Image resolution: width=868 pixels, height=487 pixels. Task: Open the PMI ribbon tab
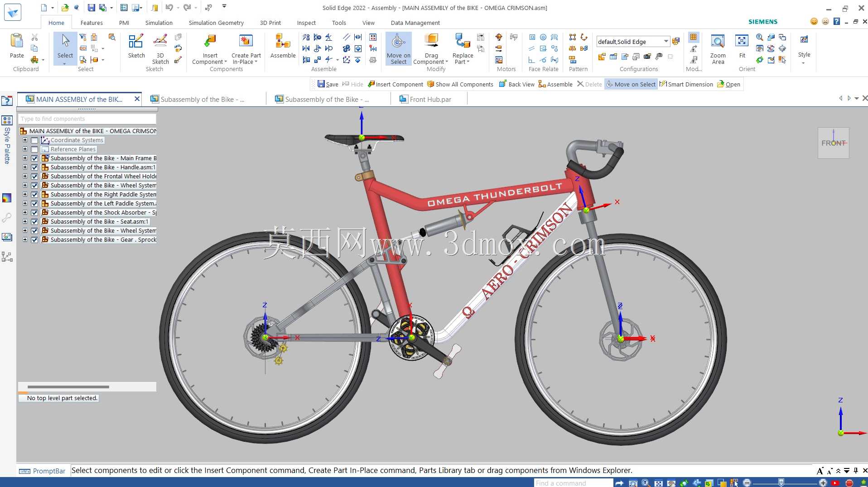point(124,23)
